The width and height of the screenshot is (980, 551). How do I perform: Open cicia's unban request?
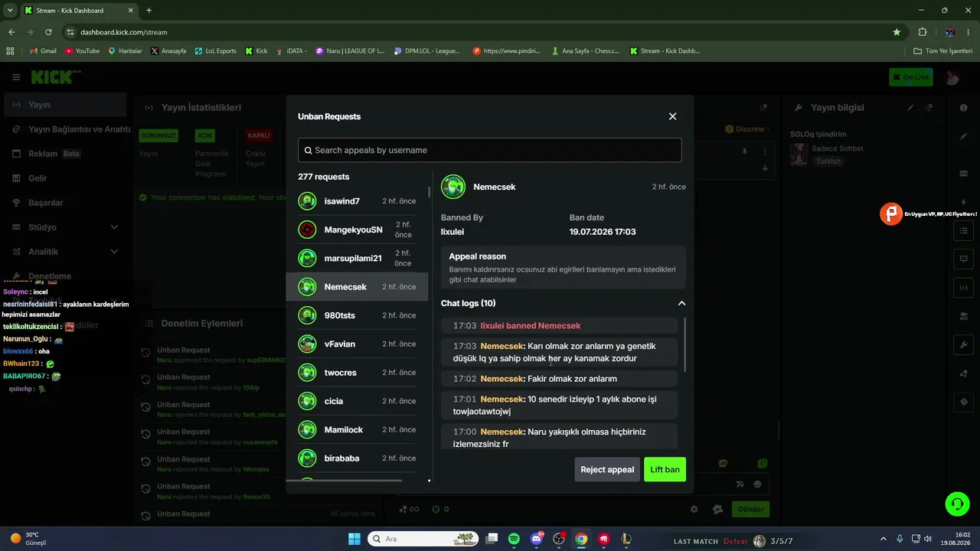click(357, 401)
